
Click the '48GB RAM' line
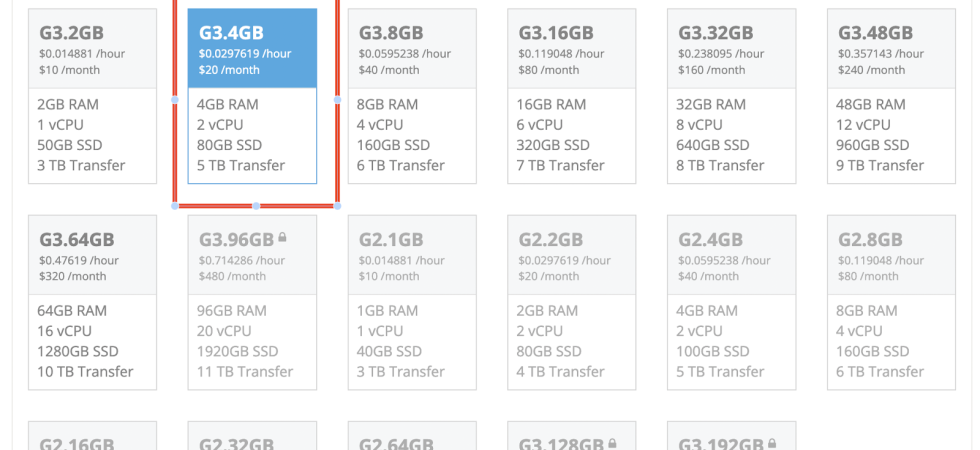[871, 104]
